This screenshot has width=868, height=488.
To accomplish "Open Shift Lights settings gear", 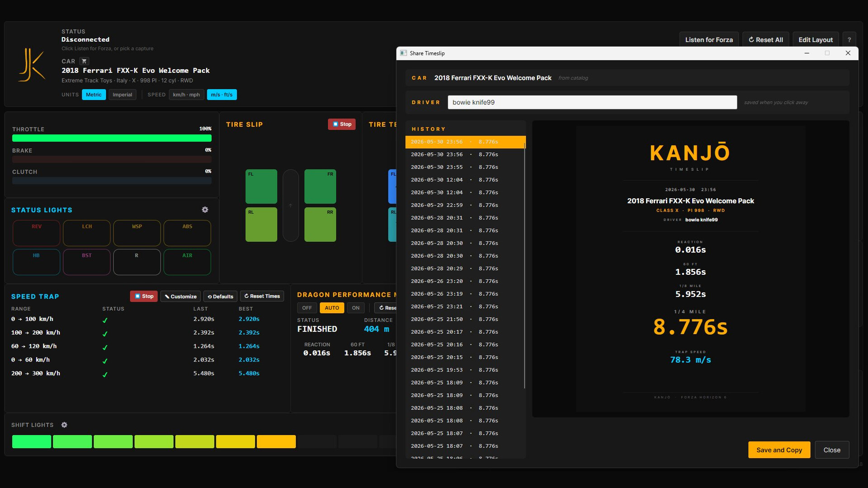I will point(64,425).
